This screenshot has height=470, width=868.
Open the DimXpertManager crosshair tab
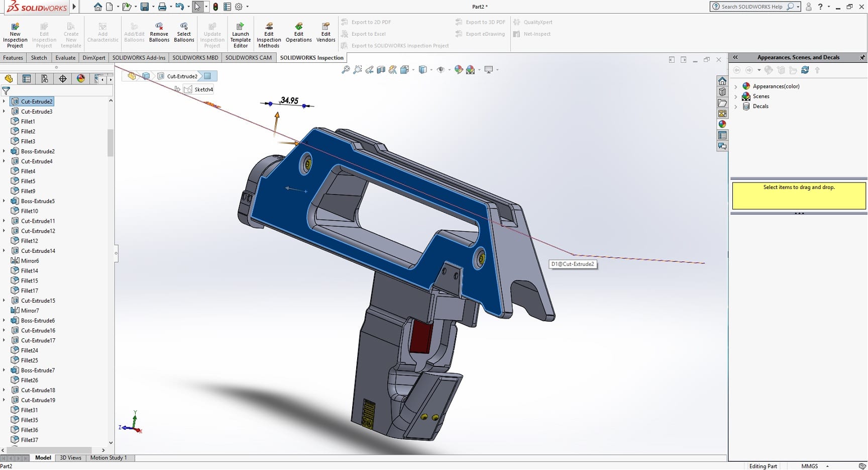63,79
